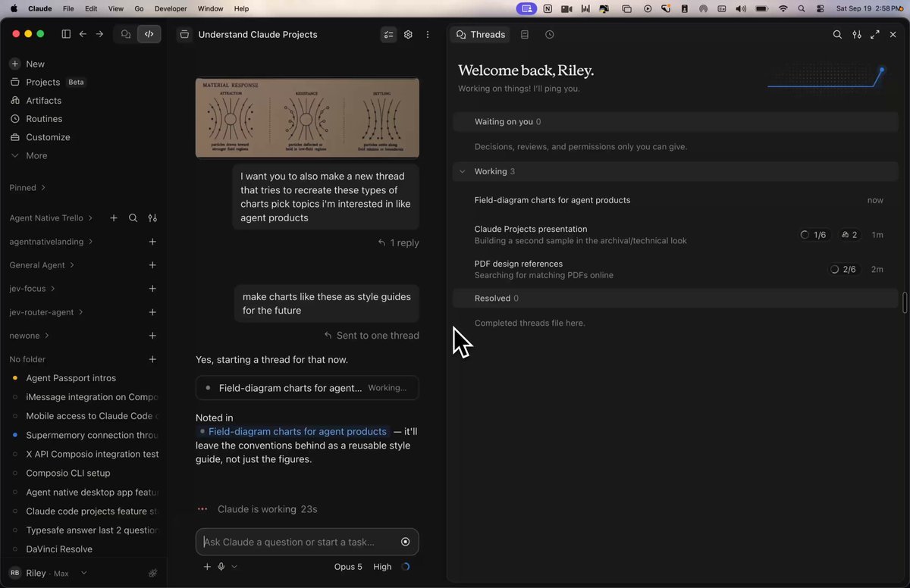This screenshot has width=910, height=588.
Task: Toggle the task checklist panel icon
Action: [388, 35]
